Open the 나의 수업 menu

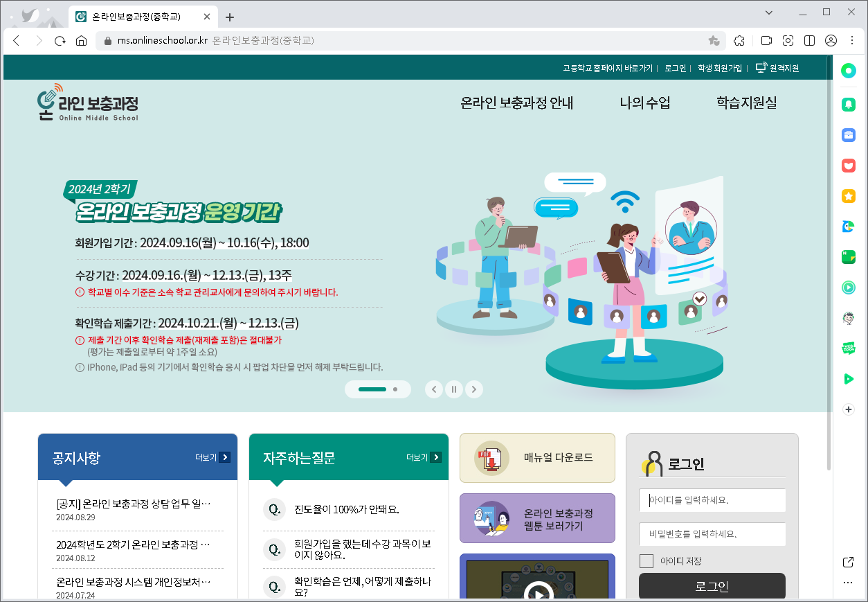click(x=644, y=103)
